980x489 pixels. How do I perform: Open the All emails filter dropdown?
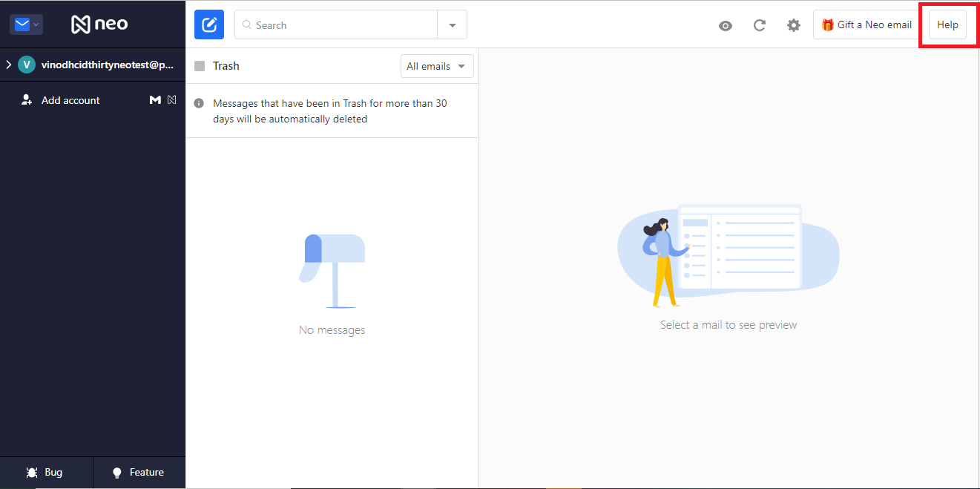(x=437, y=66)
